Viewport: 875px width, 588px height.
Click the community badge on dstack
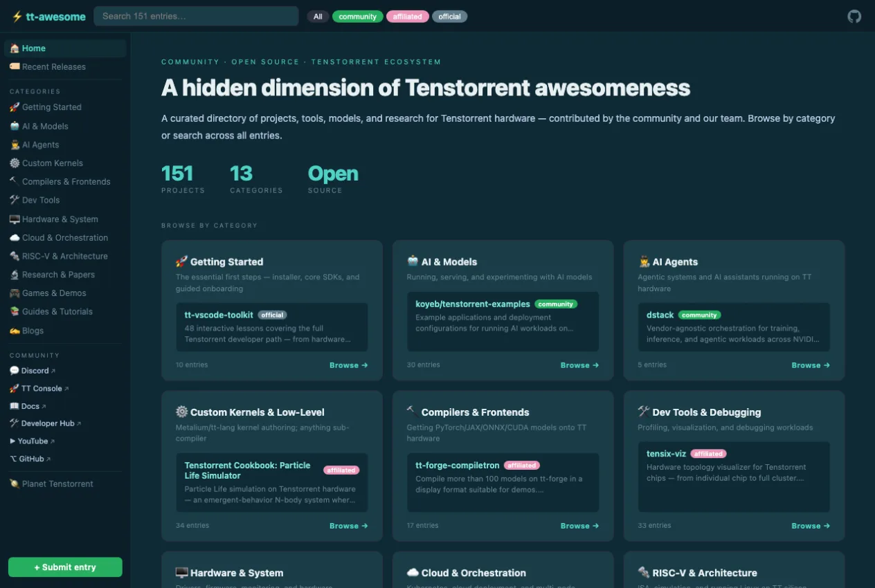pos(700,315)
